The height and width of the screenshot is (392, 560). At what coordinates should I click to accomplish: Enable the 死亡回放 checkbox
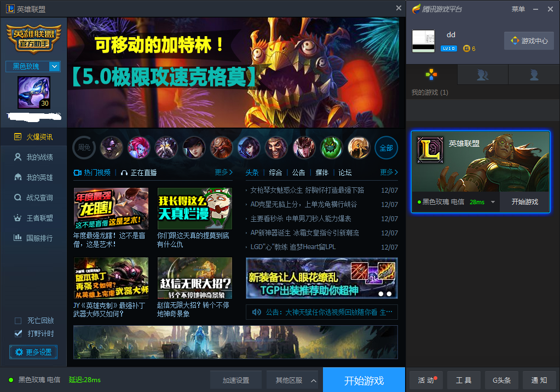pyautogui.click(x=18, y=320)
